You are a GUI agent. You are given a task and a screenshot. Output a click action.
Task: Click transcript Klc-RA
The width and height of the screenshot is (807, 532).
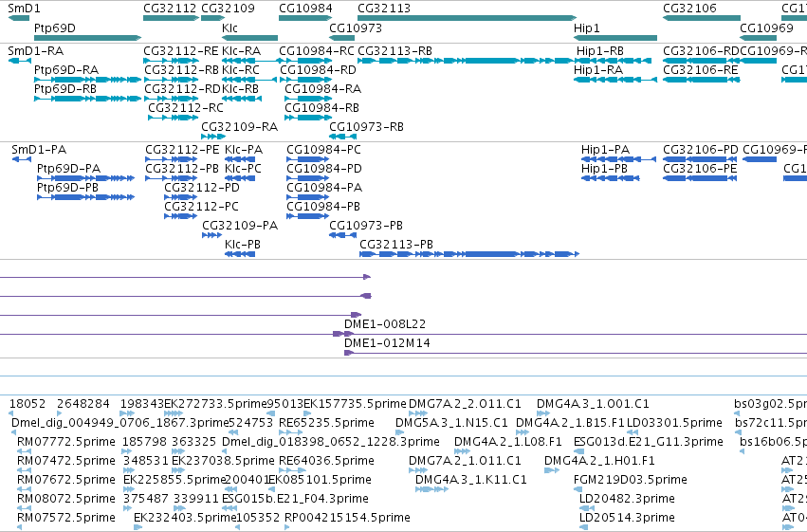click(242, 51)
